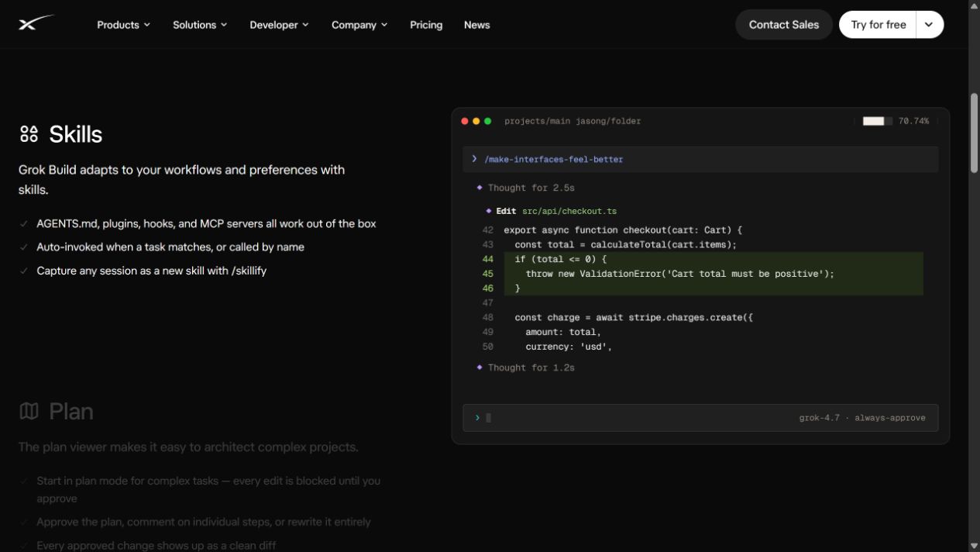Click the Start in plan mode bullet text
This screenshot has height=552, width=980.
click(x=208, y=489)
